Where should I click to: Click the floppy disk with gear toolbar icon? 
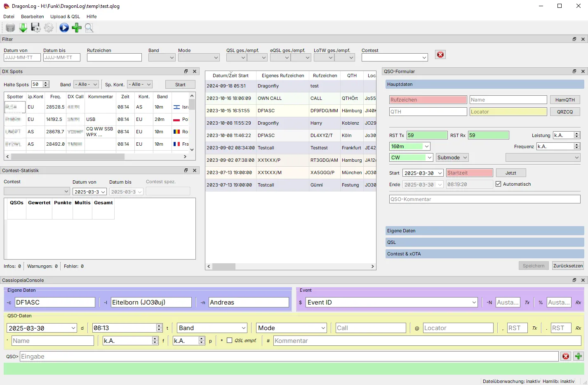coord(36,28)
